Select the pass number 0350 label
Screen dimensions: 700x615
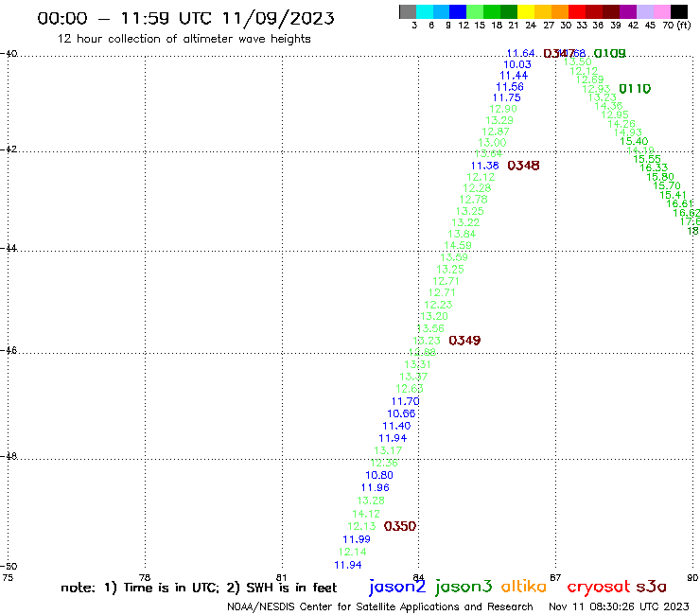(x=400, y=527)
